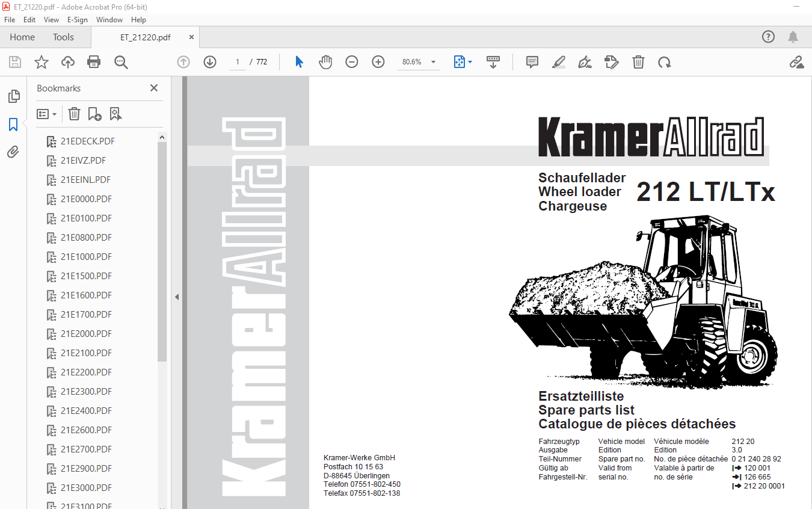Open bookmark 21E2100.PDF
Image resolution: width=812 pixels, height=509 pixels.
coord(86,353)
